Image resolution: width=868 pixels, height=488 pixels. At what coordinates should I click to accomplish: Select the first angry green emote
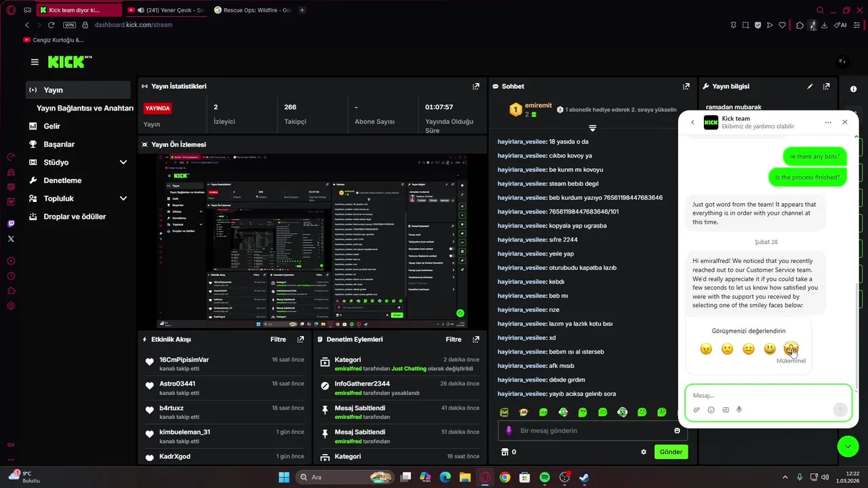(x=504, y=412)
